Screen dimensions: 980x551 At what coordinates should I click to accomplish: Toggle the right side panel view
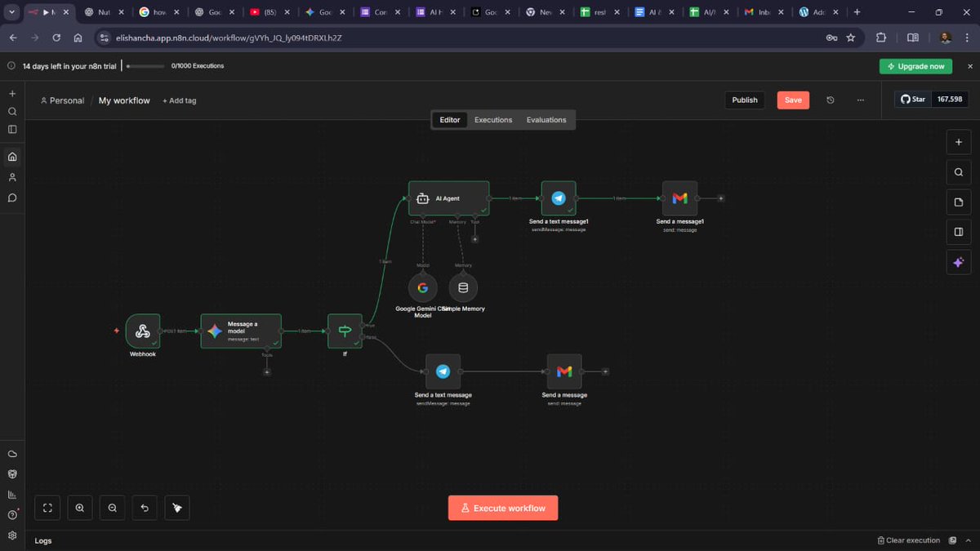point(959,232)
